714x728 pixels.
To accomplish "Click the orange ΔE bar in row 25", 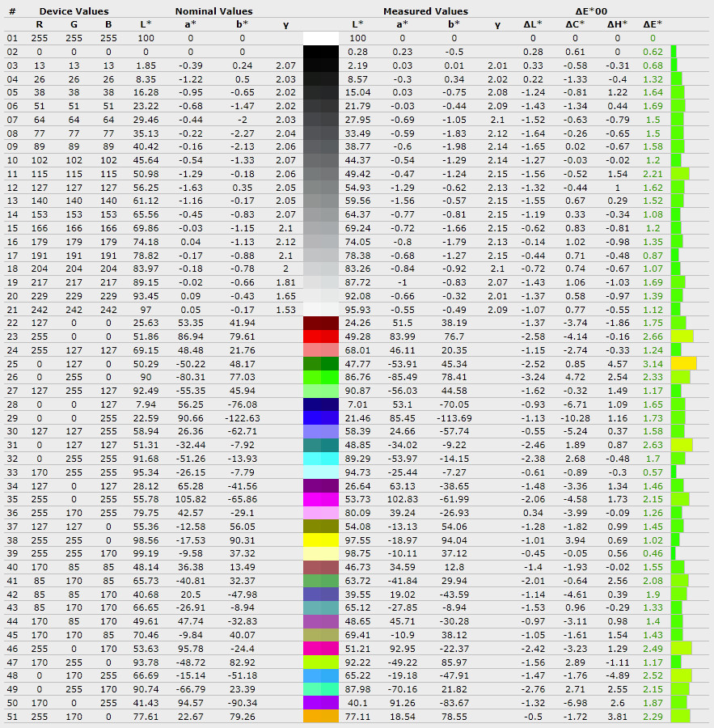I will [683, 363].
